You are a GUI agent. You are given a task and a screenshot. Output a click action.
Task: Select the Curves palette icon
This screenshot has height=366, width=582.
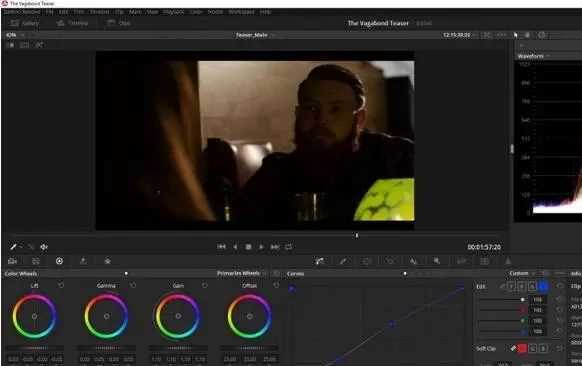(x=319, y=261)
